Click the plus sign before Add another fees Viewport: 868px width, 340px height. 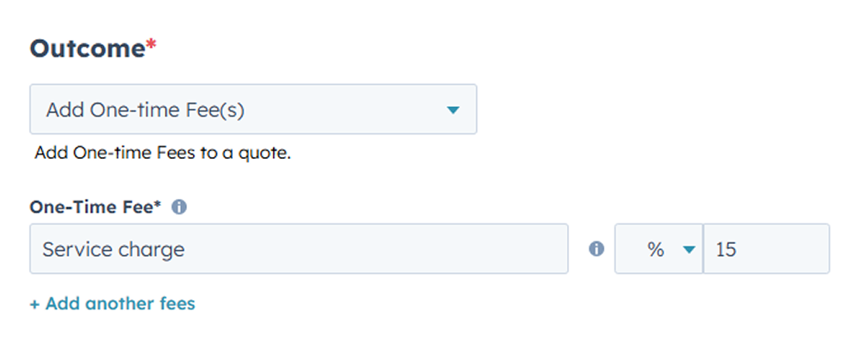(35, 303)
